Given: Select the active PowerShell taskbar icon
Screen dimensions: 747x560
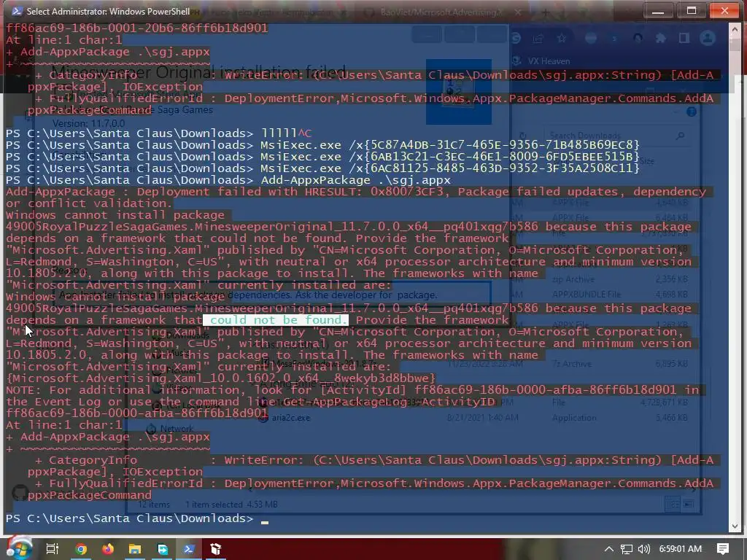Looking at the screenshot, I should pos(189,549).
